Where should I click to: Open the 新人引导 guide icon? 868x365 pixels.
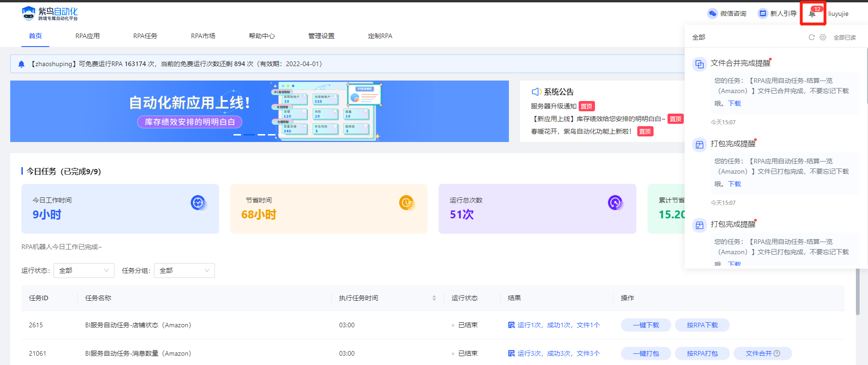point(762,14)
